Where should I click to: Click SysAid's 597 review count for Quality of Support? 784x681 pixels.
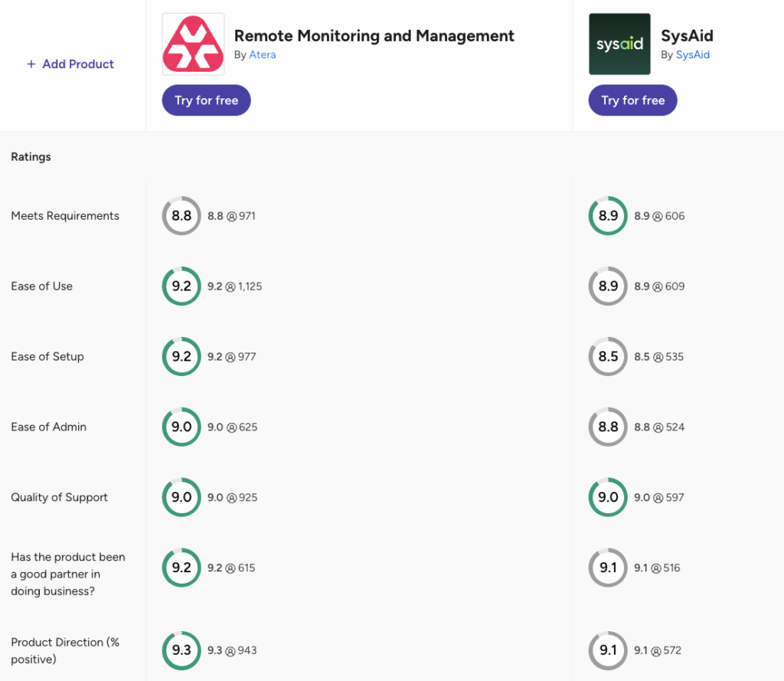click(675, 497)
